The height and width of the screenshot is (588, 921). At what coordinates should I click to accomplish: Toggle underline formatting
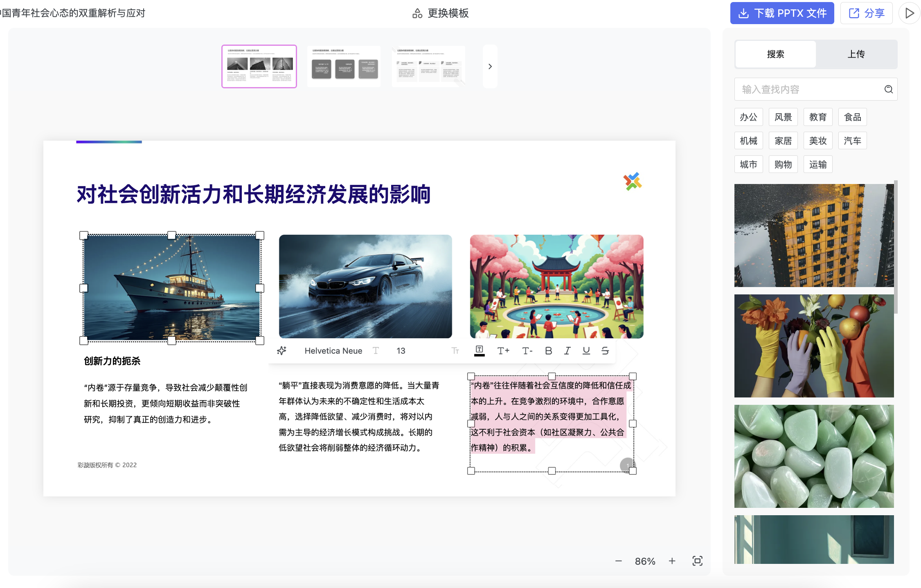(586, 351)
